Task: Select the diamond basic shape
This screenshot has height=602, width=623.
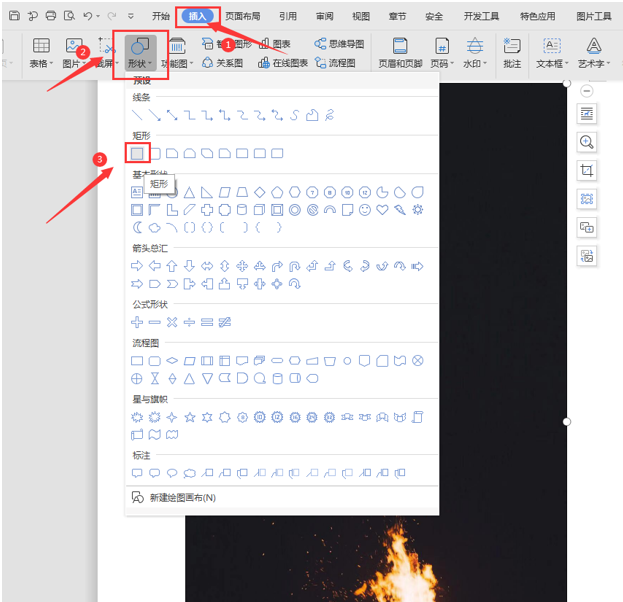Action: coord(259,193)
